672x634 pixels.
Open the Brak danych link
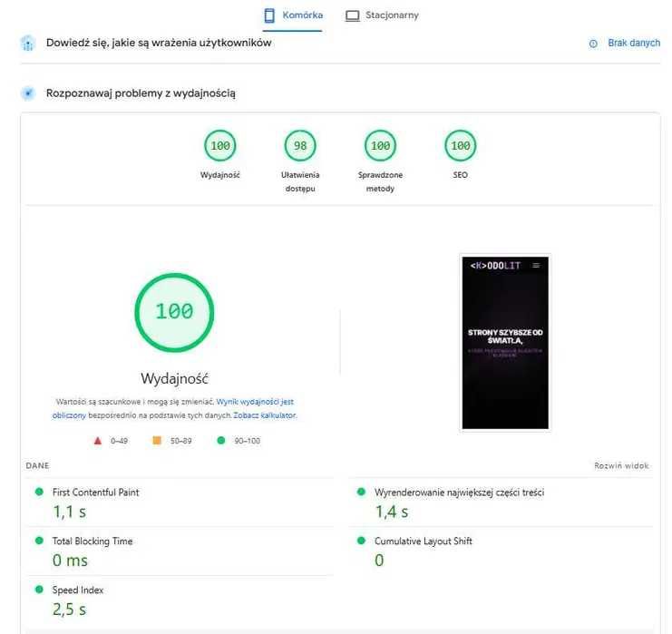pos(634,43)
